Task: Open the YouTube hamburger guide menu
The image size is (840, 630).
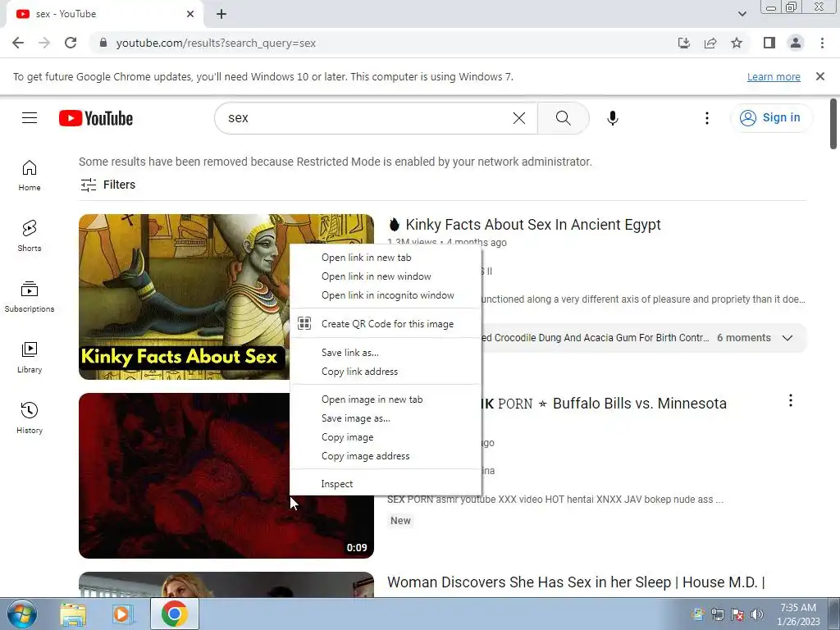Action: click(30, 118)
